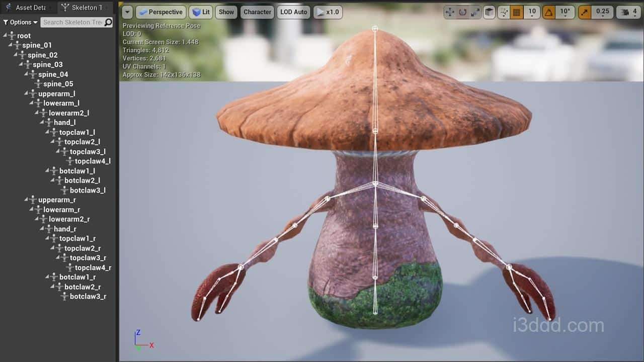
Task: Collapse the upperarm_l bone in tree
Action: coord(26,94)
